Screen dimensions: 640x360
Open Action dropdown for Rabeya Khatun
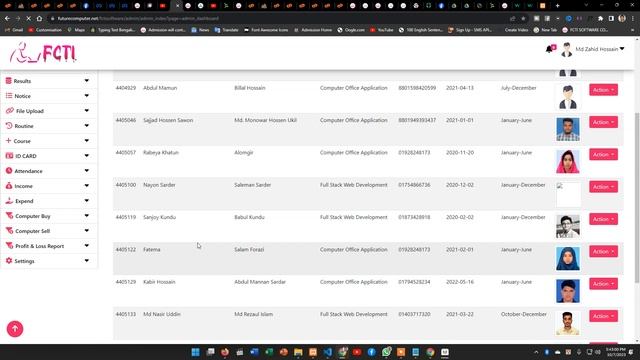pos(603,154)
